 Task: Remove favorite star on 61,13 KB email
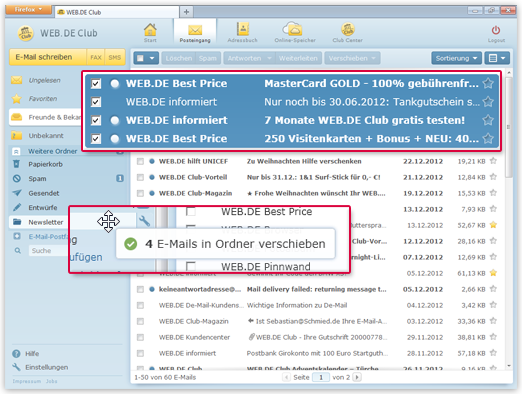click(493, 273)
